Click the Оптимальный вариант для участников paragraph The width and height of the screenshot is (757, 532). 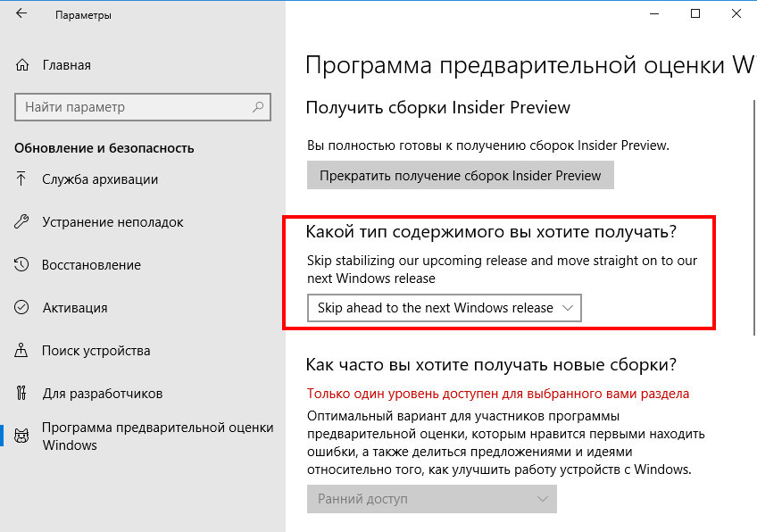pos(506,443)
